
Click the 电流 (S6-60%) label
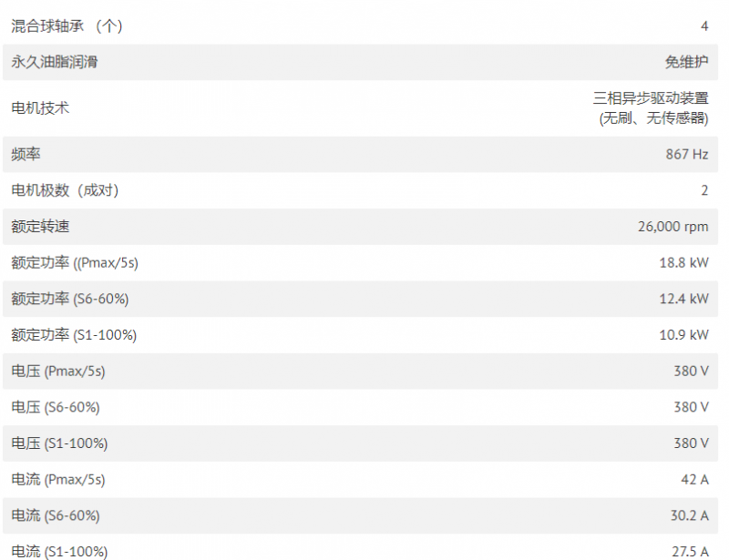(56, 515)
